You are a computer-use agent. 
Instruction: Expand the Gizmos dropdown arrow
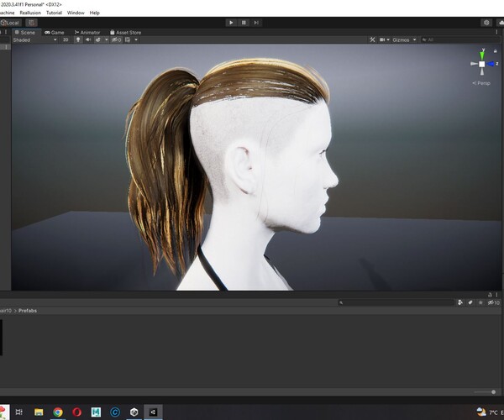click(x=415, y=39)
